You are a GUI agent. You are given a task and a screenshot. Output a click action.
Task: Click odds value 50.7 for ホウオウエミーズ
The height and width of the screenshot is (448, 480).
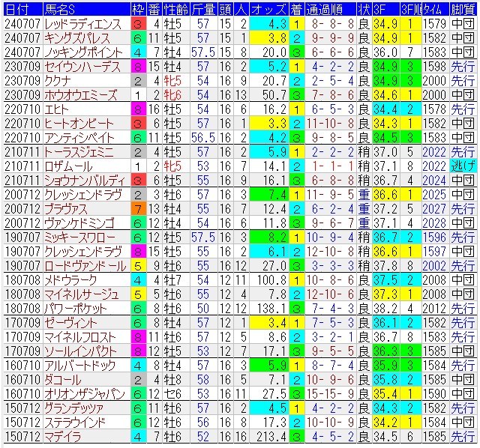pyautogui.click(x=274, y=95)
